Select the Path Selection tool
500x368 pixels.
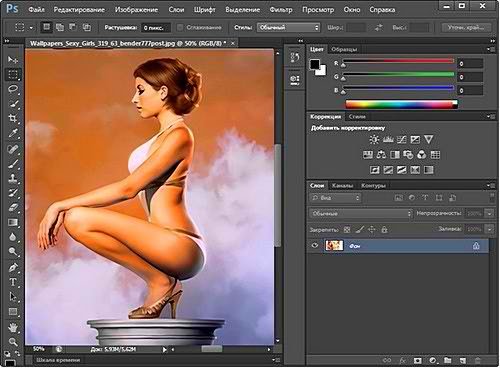13,297
